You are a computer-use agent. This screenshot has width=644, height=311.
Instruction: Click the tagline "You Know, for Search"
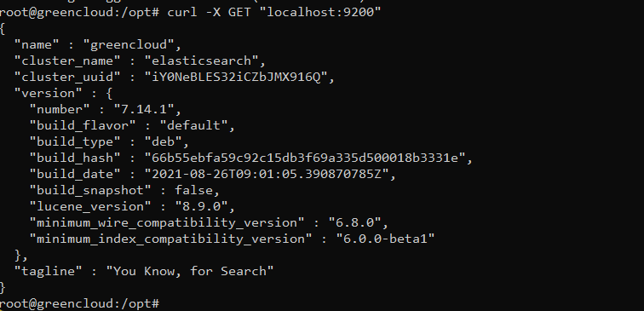[x=190, y=271]
